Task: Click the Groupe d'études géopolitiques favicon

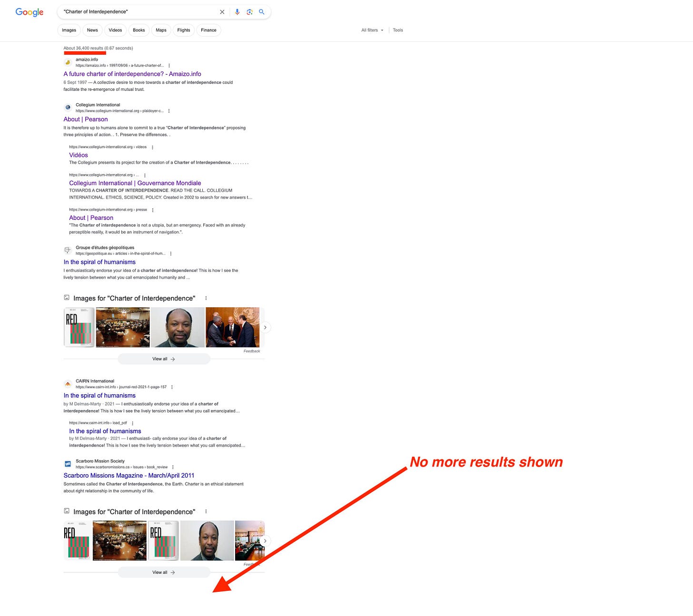Action: pos(68,250)
